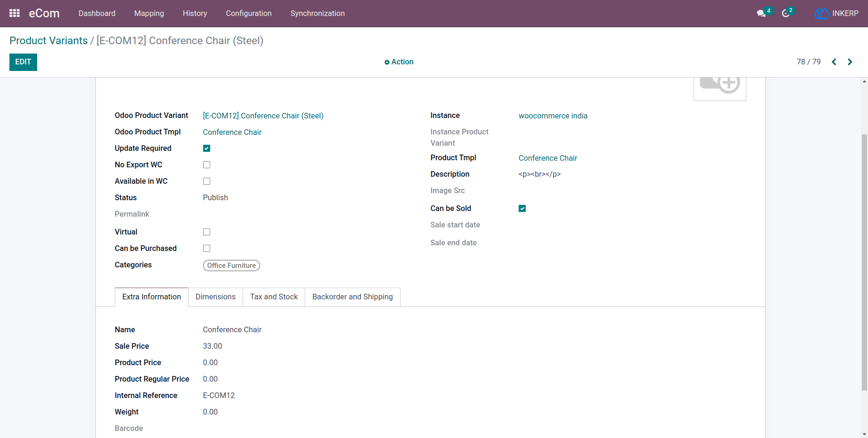This screenshot has width=868, height=438.
Task: Click the eCom app title
Action: [44, 14]
